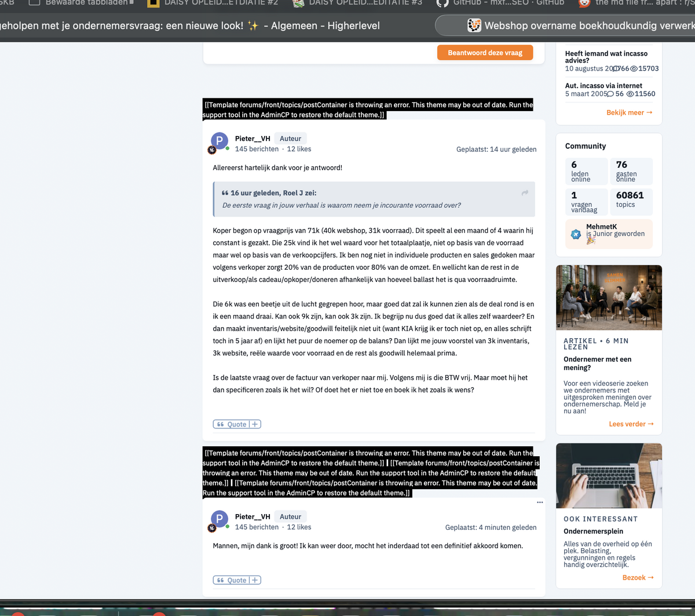Click the 76 gasten online stat tile
Screen dimensions: 695x616
click(x=631, y=171)
